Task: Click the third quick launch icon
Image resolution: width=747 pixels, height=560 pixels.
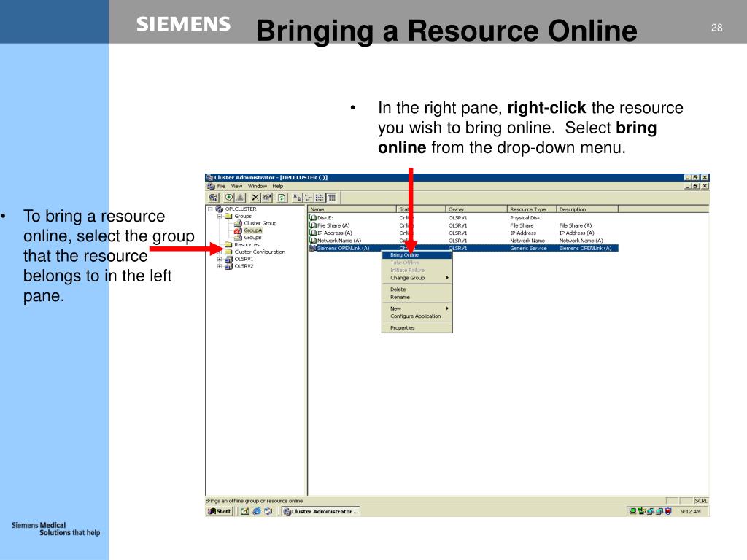Action: click(268, 511)
